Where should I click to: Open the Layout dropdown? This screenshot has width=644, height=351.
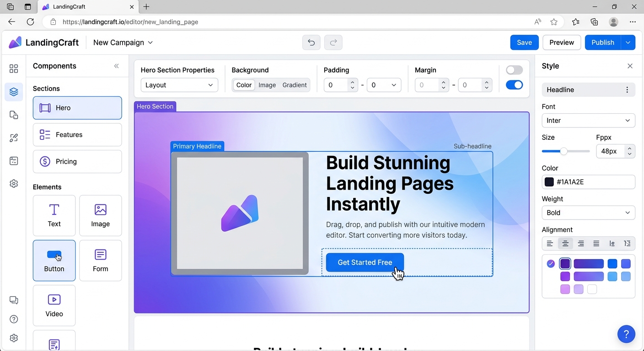pos(179,85)
